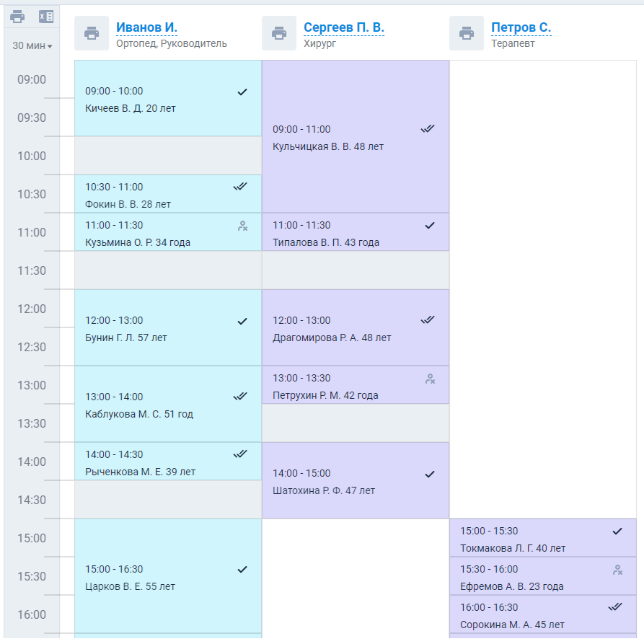Open doctor Петров С. profile link
Viewport: 644px width, 644px height.
(521, 27)
